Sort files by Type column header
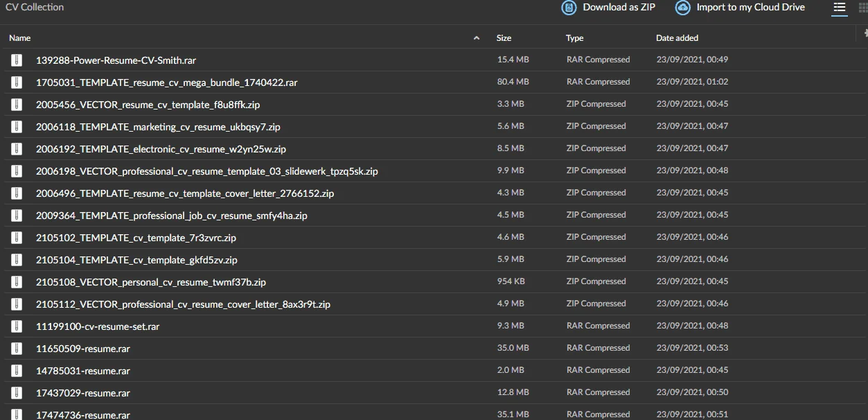The height and width of the screenshot is (420, 868). (x=574, y=38)
